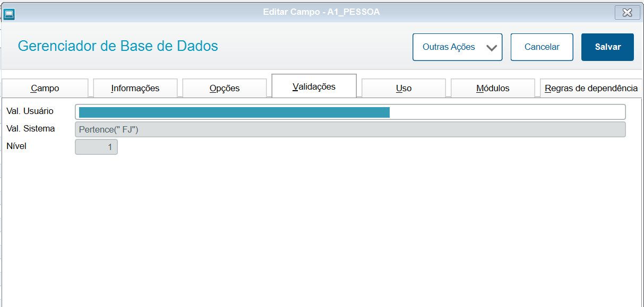644x307 pixels.
Task: Switch to the Uso tab
Action: pos(403,88)
